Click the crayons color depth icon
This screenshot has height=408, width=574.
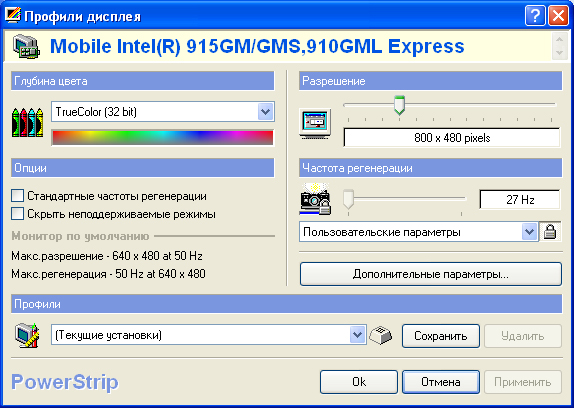27,122
